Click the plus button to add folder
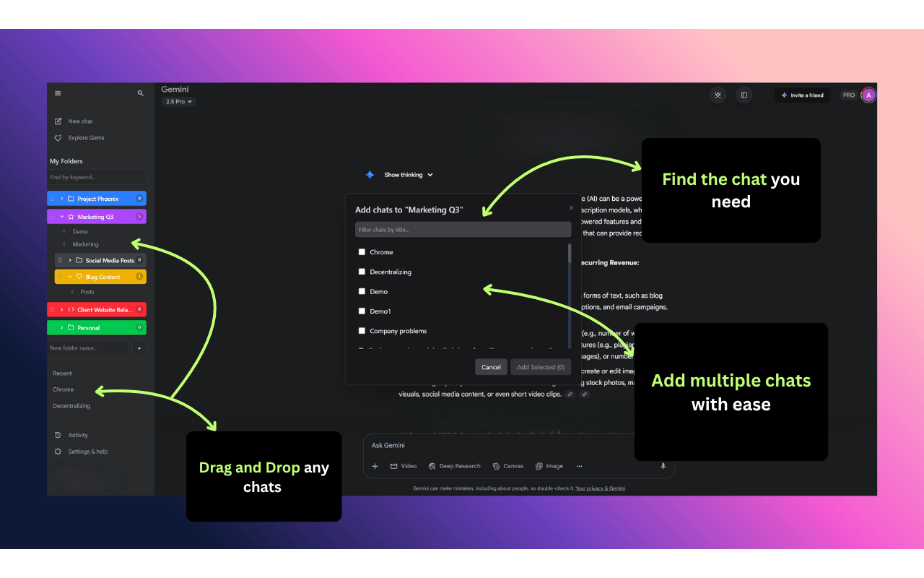 139,348
